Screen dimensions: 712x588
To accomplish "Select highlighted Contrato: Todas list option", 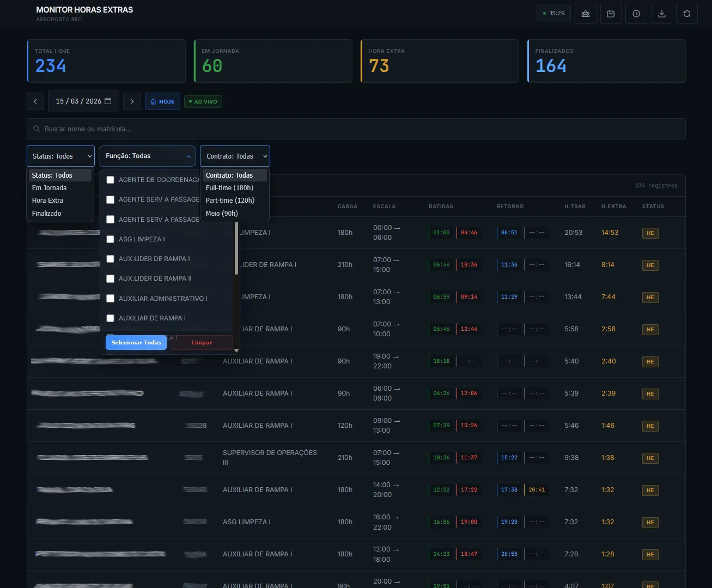I will coord(235,175).
